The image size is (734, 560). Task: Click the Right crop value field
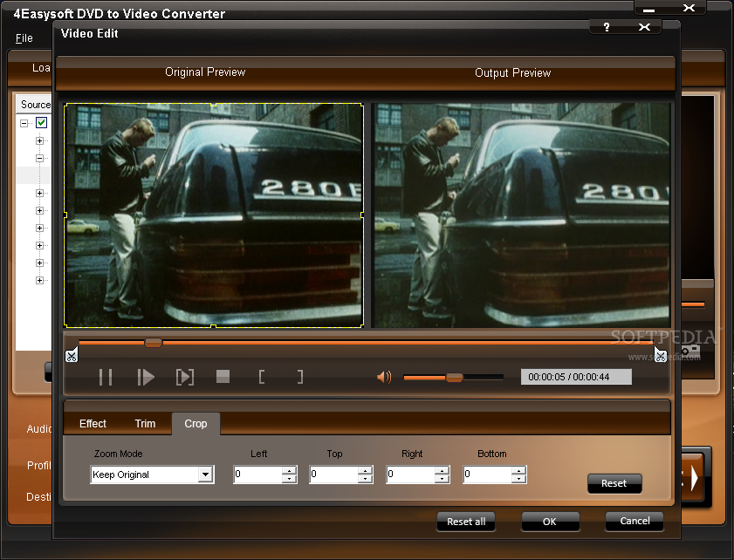[x=410, y=475]
